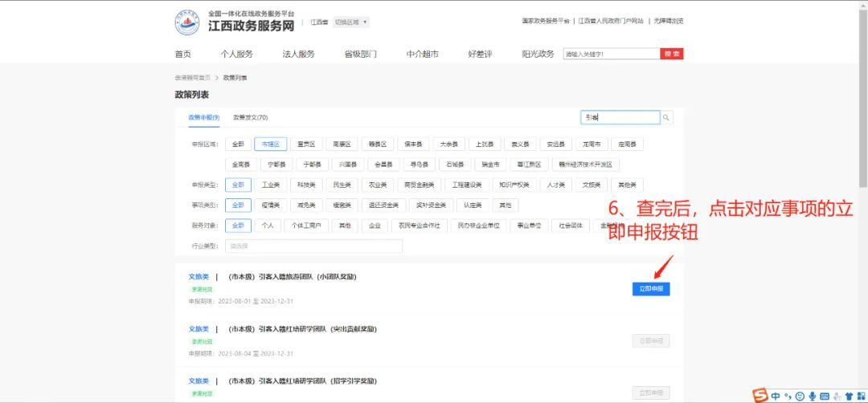The image size is (868, 403).
Task: Open the Sogou soft keyboard icon
Action: coord(825,396)
